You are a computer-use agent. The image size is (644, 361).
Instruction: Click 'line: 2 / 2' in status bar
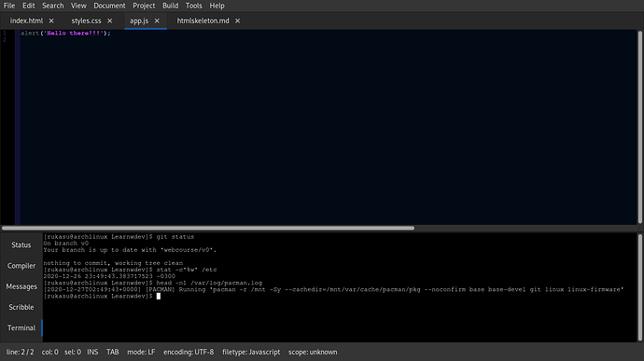click(x=20, y=352)
